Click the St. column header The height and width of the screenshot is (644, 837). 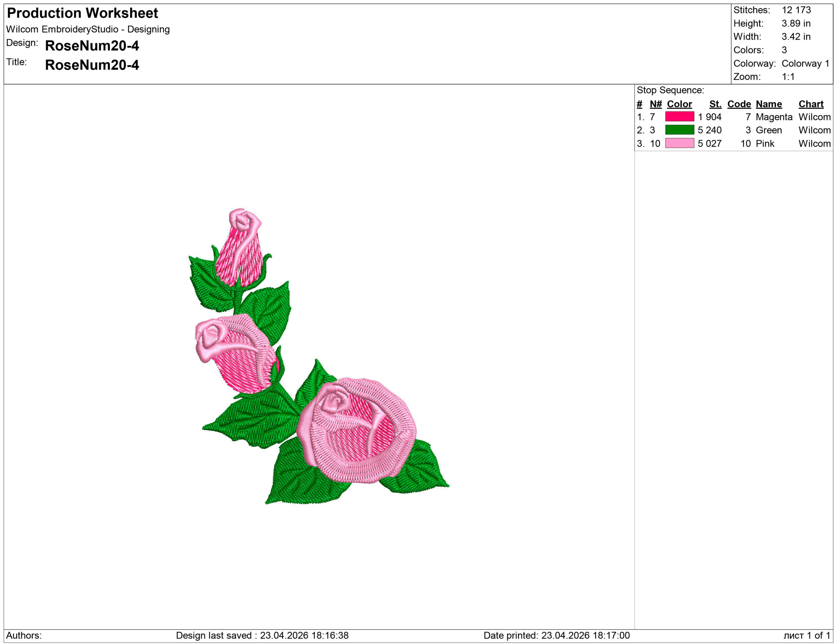(x=715, y=104)
